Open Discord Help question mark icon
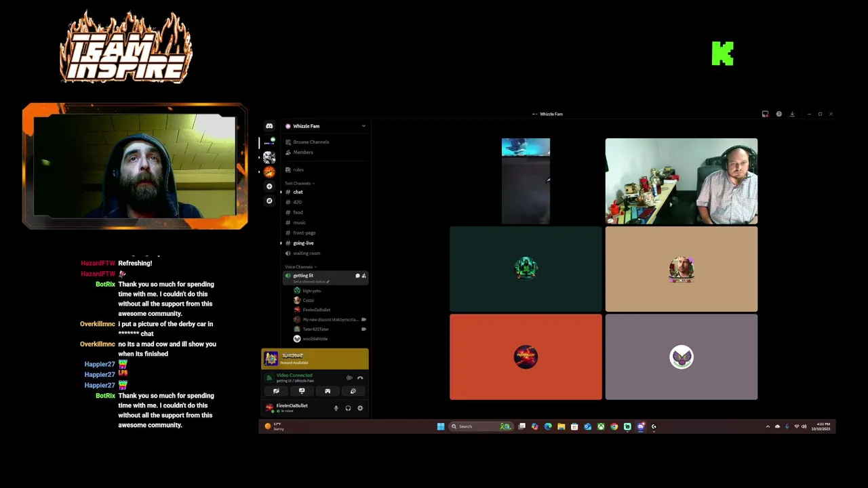Viewport: 868px width, 488px height. 778,114
